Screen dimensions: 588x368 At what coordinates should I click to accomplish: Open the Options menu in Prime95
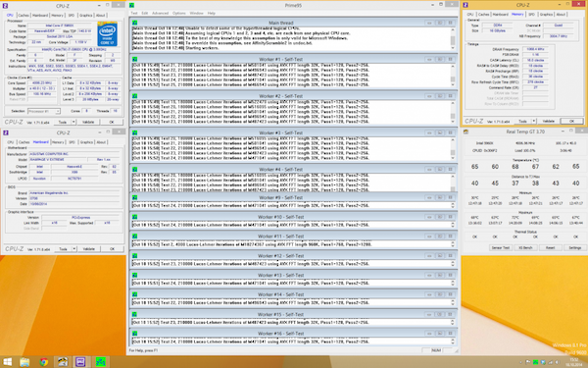(179, 13)
